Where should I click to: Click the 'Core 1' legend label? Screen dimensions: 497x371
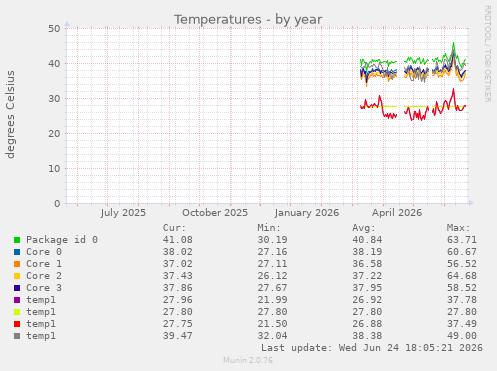click(x=44, y=264)
